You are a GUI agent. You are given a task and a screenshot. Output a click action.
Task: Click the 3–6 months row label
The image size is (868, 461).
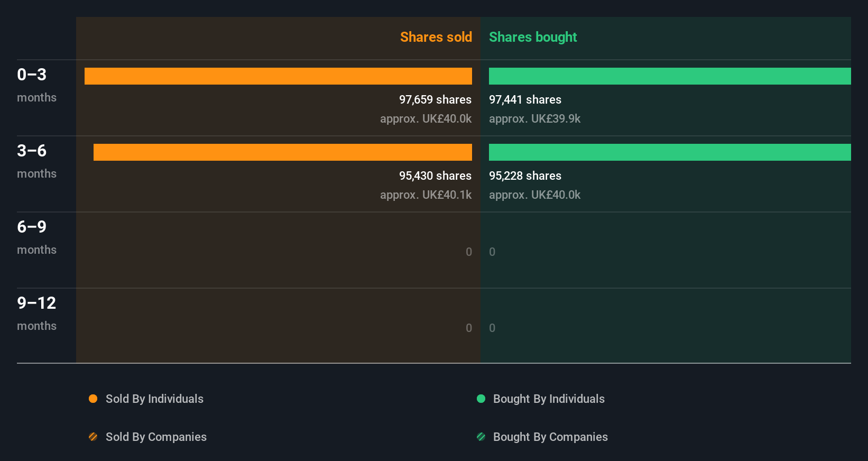tap(36, 161)
